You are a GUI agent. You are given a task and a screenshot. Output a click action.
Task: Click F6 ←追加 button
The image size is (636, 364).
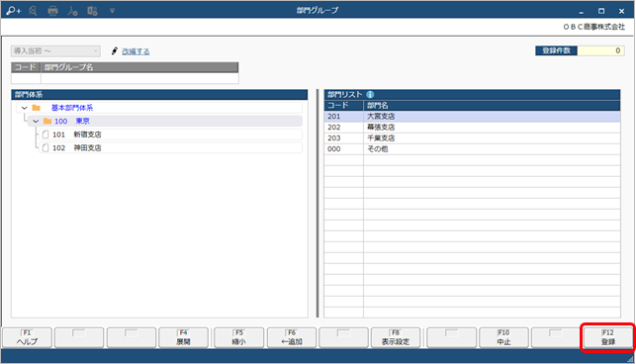[292, 337]
